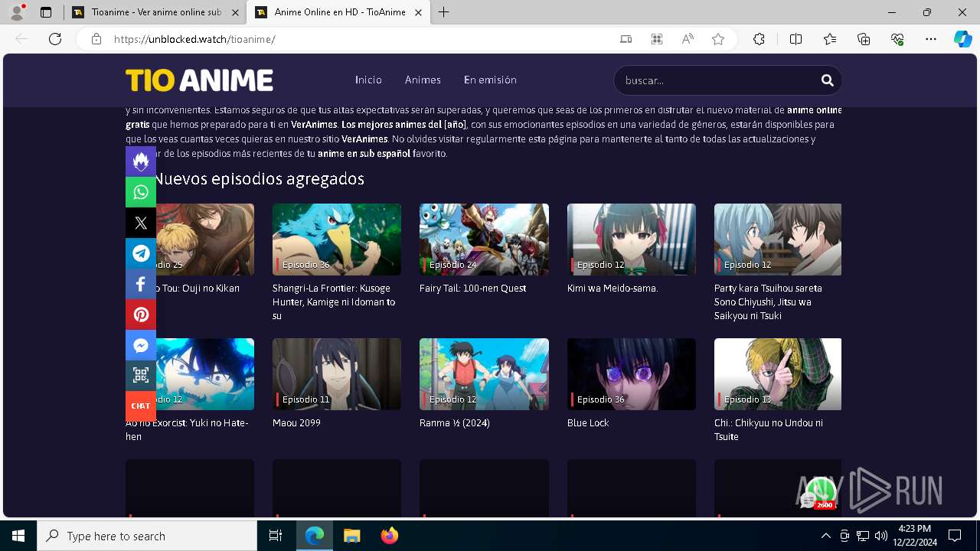Open taskbar clock showing 4:23 PM
Screen dimensions: 980x551
coord(914,536)
